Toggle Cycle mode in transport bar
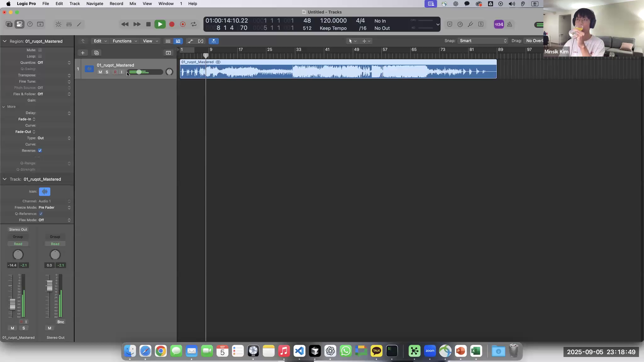644x362 pixels. 194,24
